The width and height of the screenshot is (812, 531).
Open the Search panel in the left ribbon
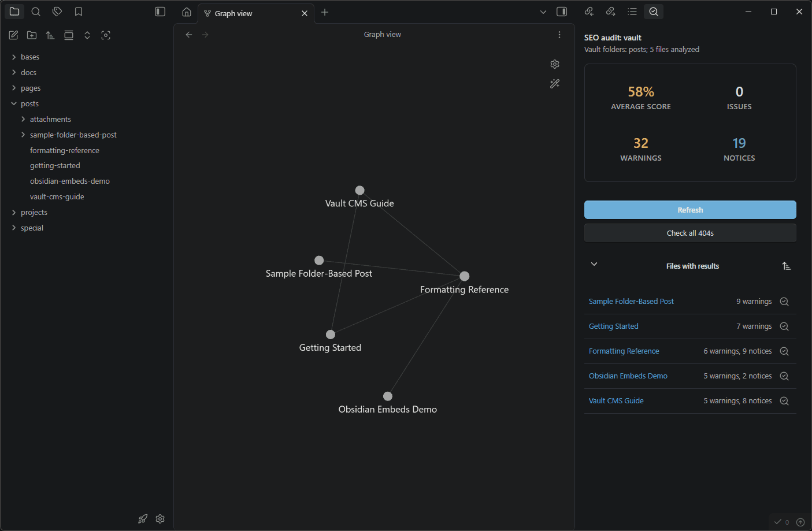(x=36, y=12)
